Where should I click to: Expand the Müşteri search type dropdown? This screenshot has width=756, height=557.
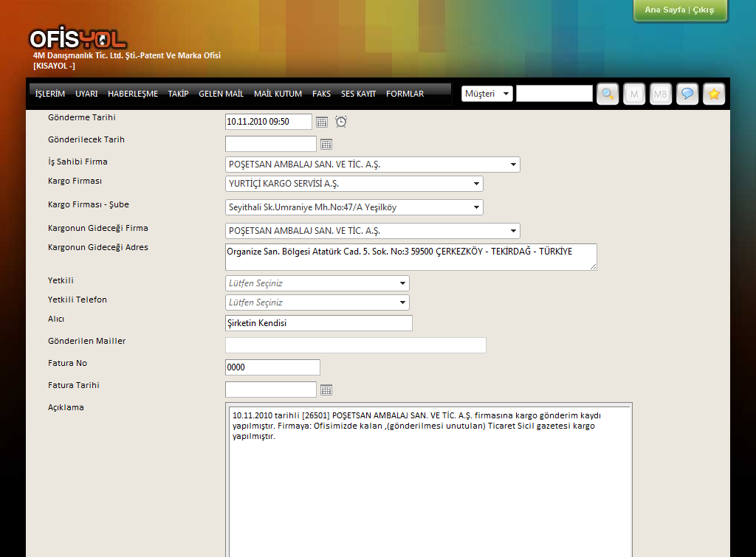(x=487, y=94)
